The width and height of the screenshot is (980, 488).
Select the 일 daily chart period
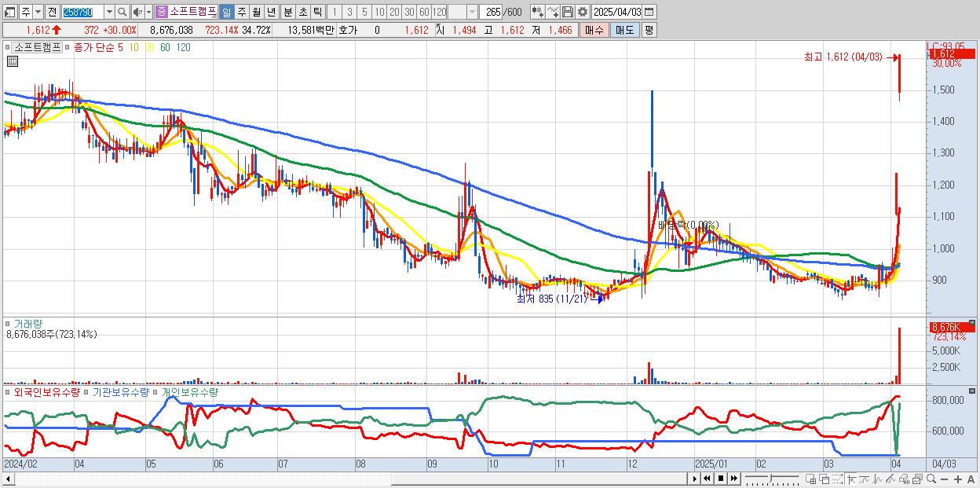tap(226, 12)
